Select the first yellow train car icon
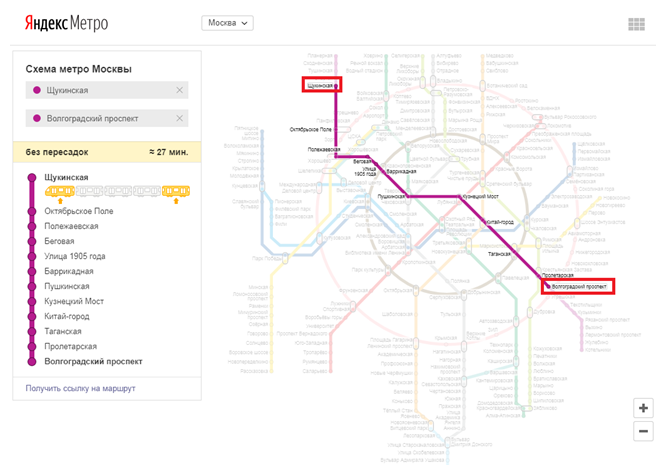Viewport: 667px width, 470px height. pos(60,191)
